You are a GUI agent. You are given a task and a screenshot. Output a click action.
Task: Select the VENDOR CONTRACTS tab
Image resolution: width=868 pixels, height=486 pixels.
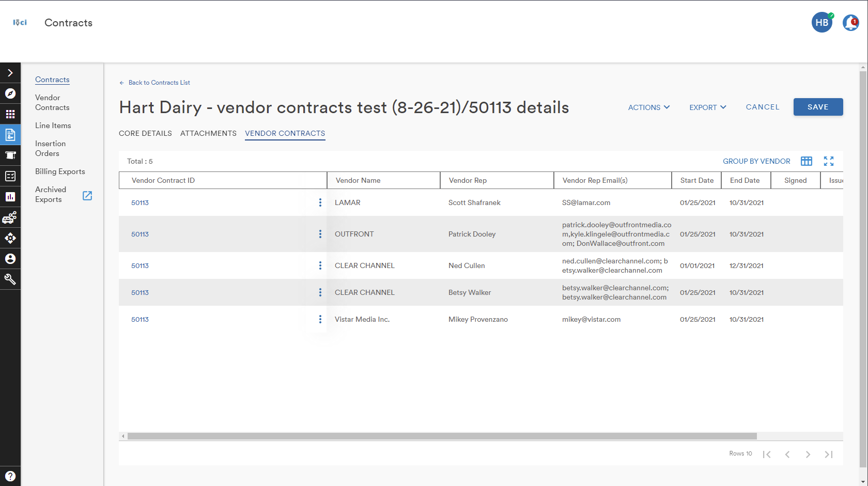click(x=285, y=133)
